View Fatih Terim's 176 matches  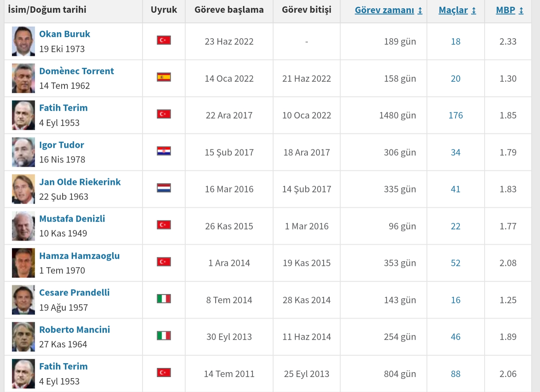[456, 116]
